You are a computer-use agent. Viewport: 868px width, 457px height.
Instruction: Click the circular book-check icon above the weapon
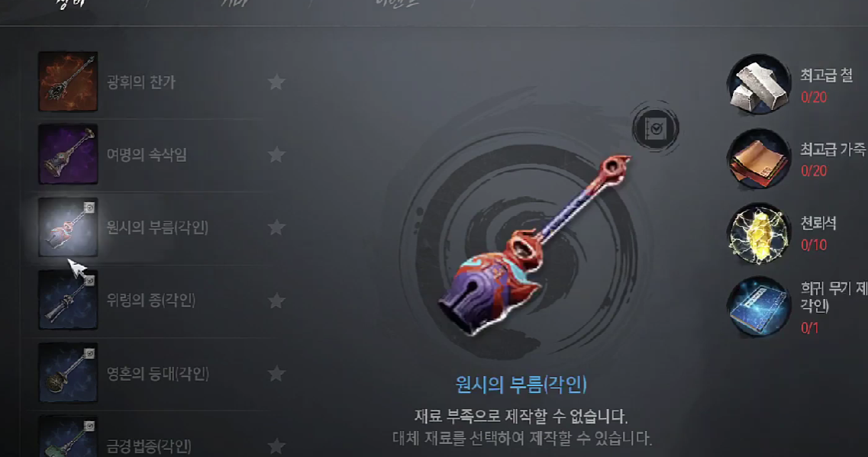[656, 128]
